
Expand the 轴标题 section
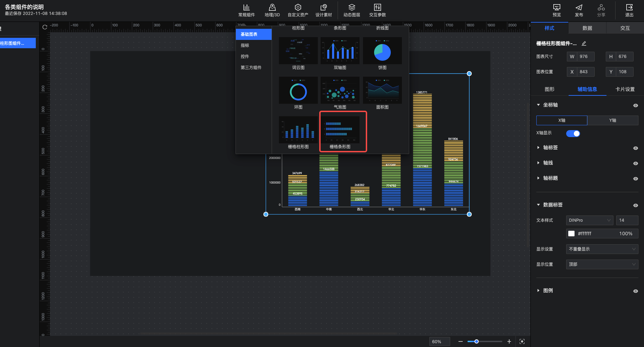(538, 178)
